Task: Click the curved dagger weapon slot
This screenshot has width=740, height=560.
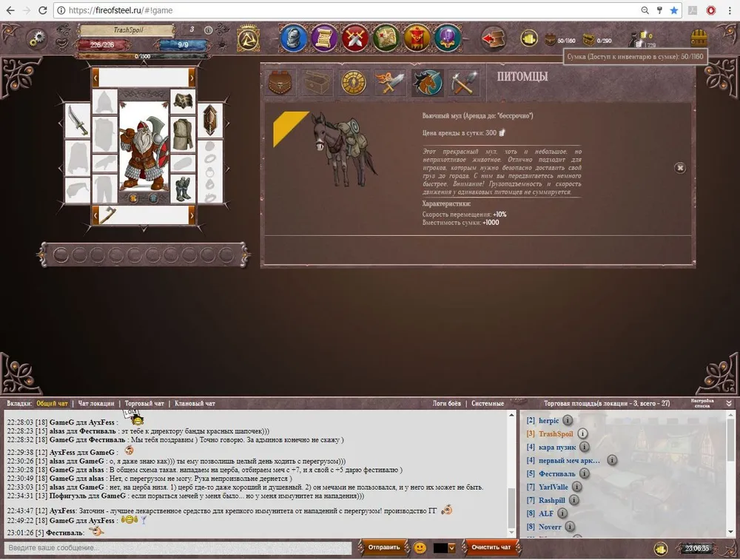Action: click(78, 121)
